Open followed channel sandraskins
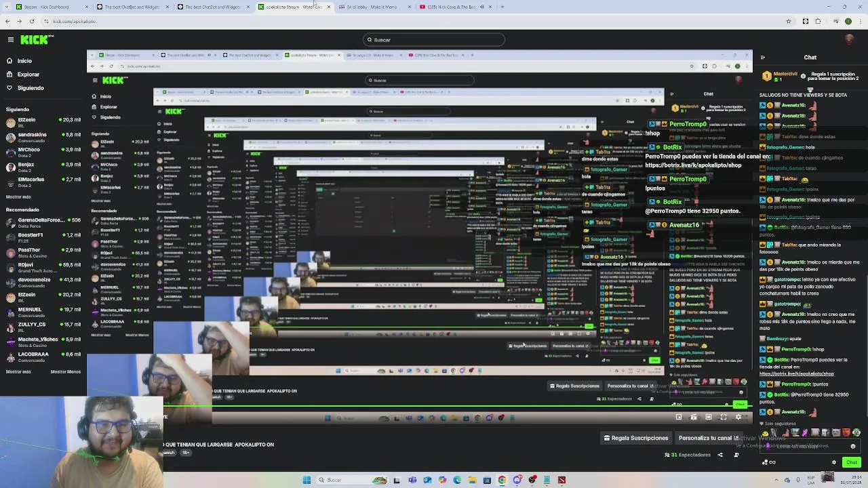868x488 pixels. pyautogui.click(x=43, y=137)
